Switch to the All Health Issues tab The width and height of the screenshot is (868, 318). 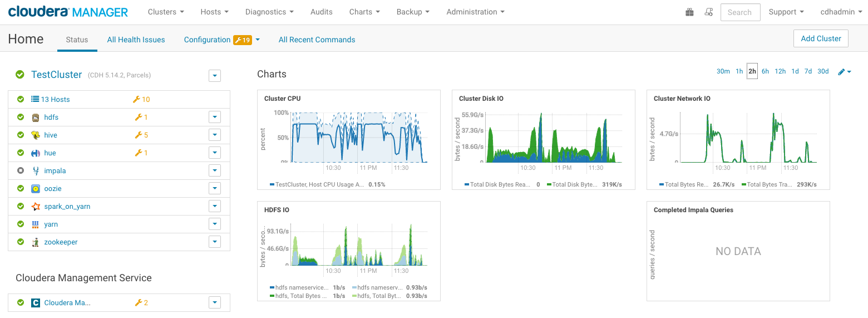[136, 40]
